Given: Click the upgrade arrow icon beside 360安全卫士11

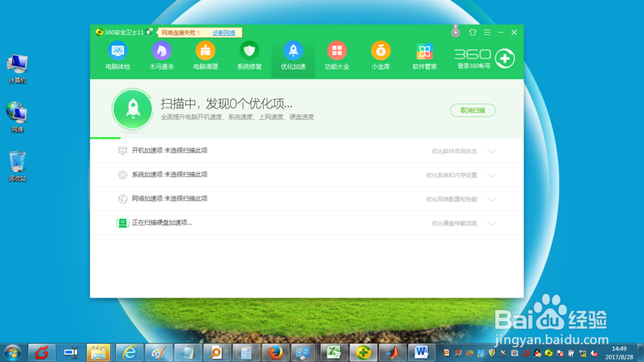Looking at the screenshot, I should [x=149, y=32].
